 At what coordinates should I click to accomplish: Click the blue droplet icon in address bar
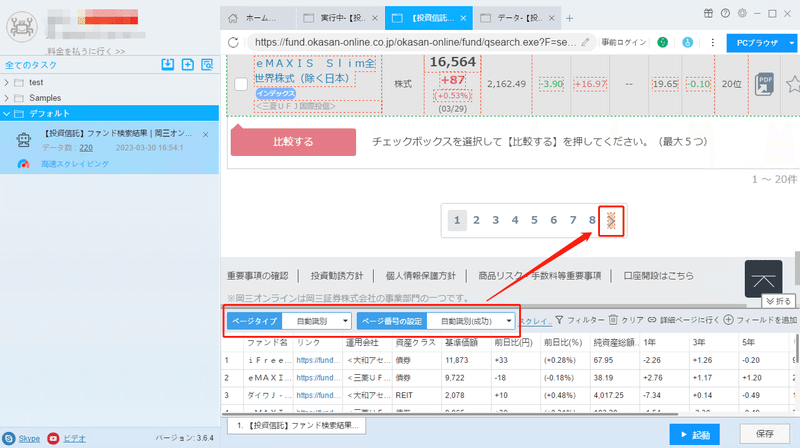click(x=687, y=42)
